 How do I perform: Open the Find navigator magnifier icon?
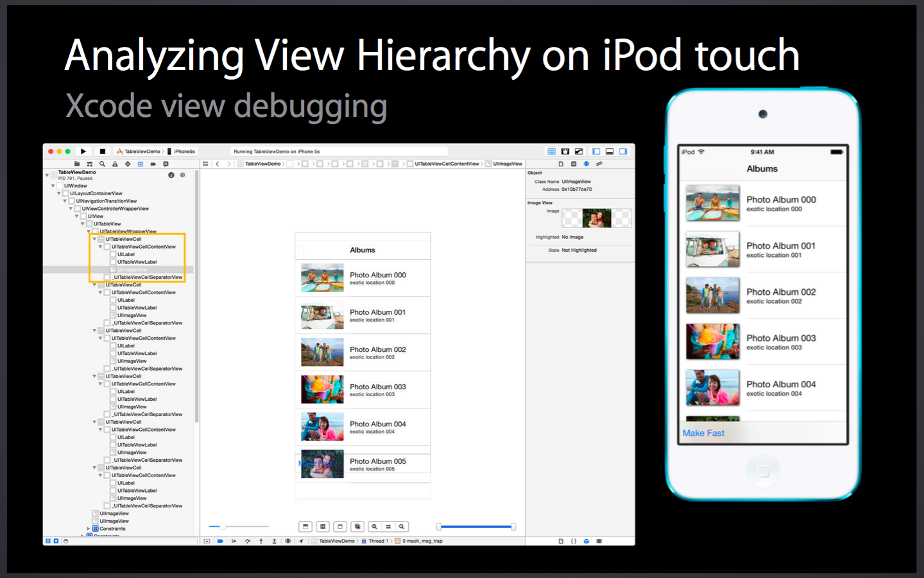[102, 164]
